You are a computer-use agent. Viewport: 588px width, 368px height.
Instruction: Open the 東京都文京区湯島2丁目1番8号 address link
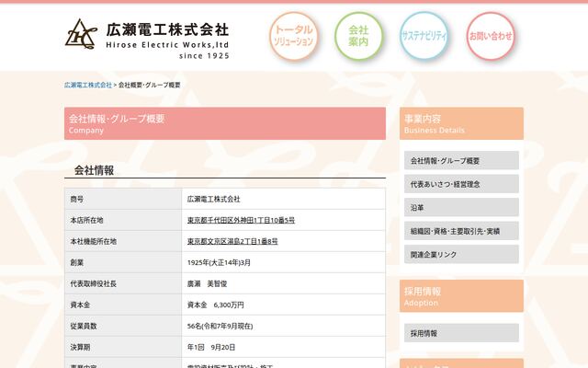pyautogui.click(x=232, y=241)
